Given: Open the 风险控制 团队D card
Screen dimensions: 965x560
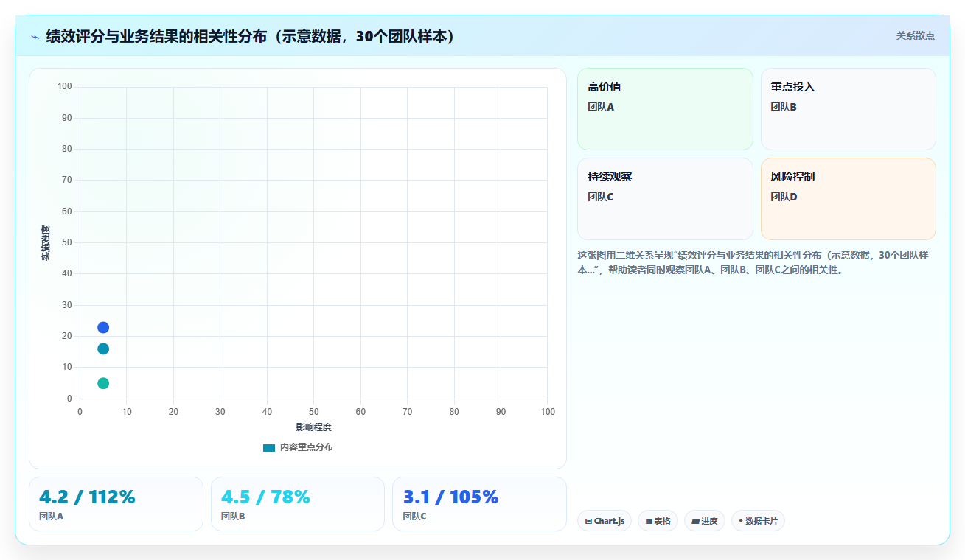Looking at the screenshot, I should coord(848,199).
